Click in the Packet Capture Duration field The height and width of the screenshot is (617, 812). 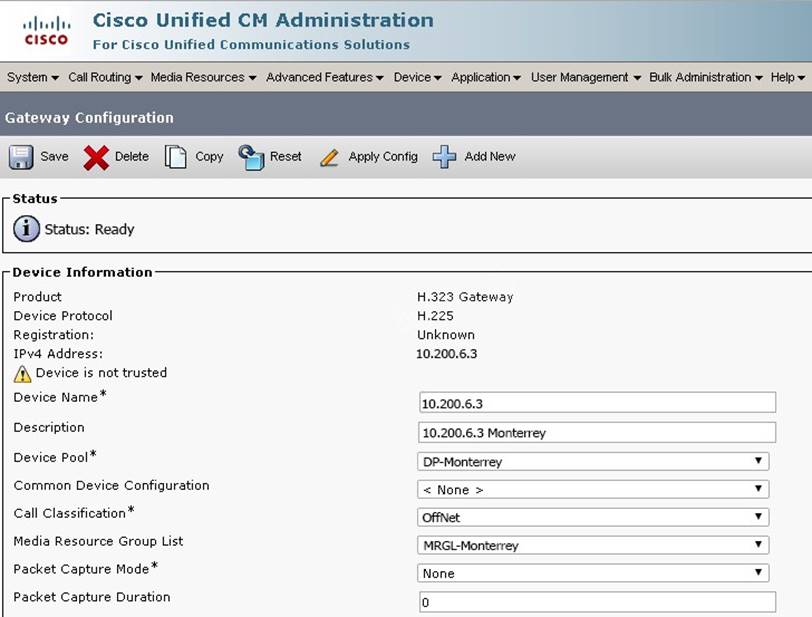click(x=597, y=602)
